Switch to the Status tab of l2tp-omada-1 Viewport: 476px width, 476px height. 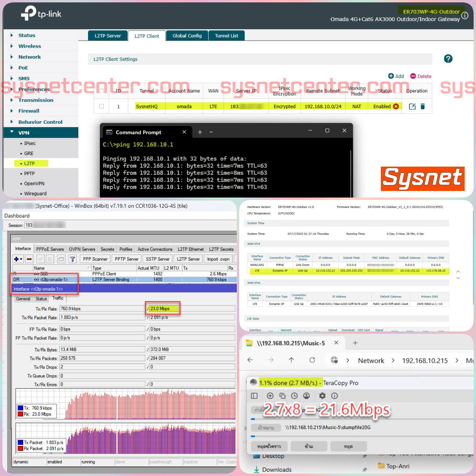coord(41,299)
